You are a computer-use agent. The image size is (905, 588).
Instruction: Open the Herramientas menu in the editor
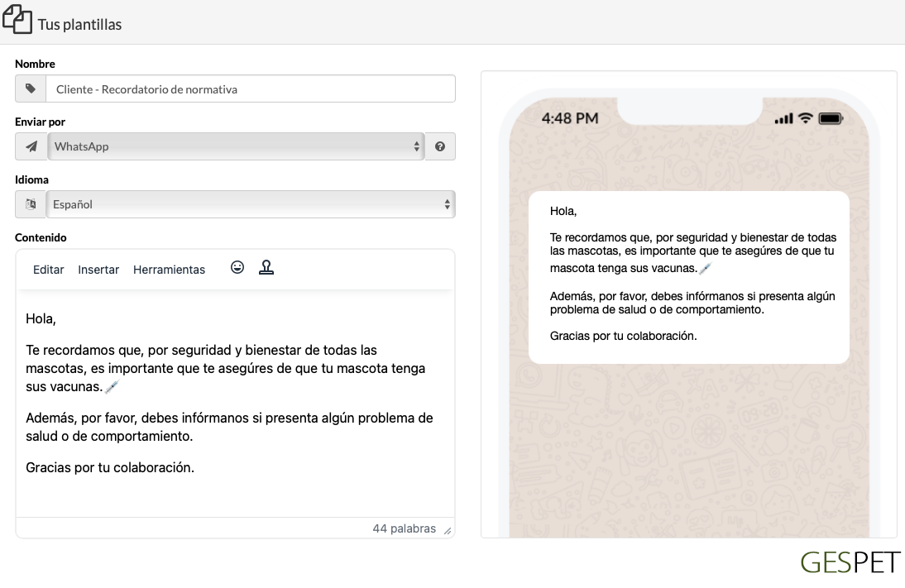(x=169, y=270)
